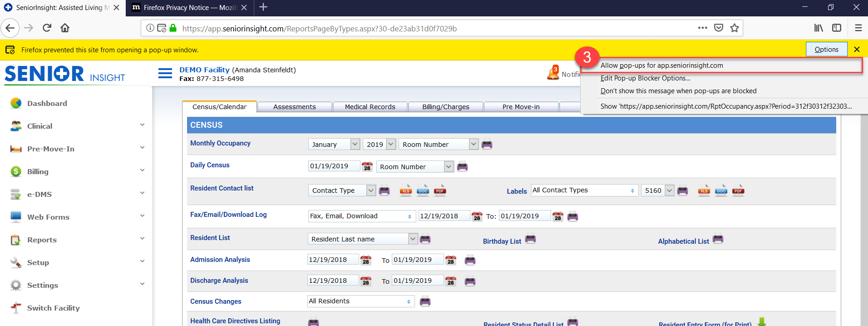The height and width of the screenshot is (326, 868).
Task: Dismiss the pop-up blocked notification bar
Action: (857, 49)
